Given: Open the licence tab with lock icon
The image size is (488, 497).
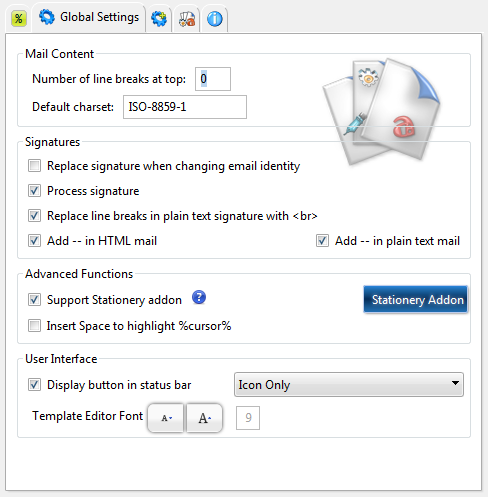Looking at the screenshot, I should pyautogui.click(x=187, y=19).
